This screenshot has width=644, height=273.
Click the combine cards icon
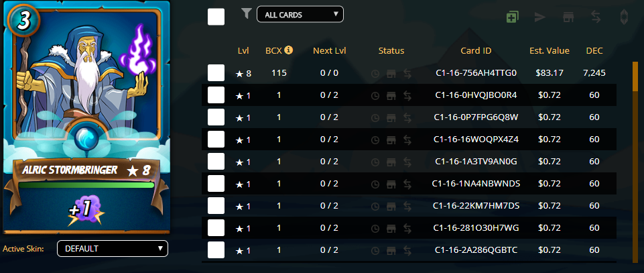point(512,17)
